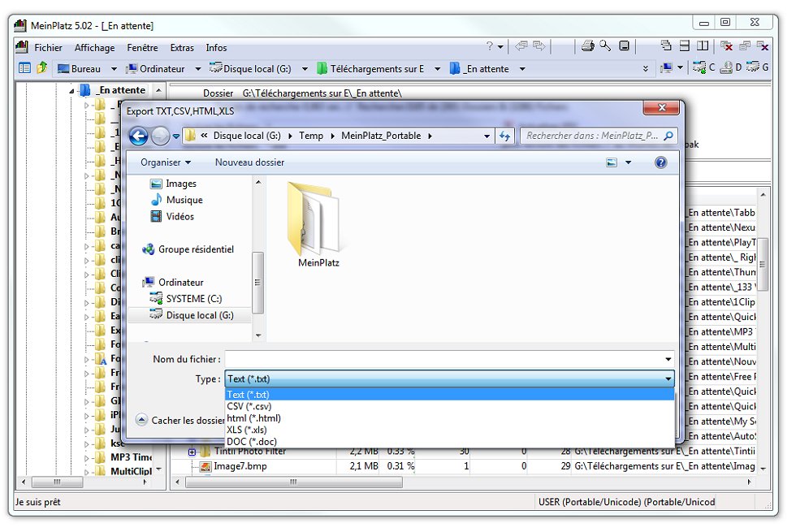Go back in the Export dialog
The width and height of the screenshot is (796, 532).
pos(138,136)
